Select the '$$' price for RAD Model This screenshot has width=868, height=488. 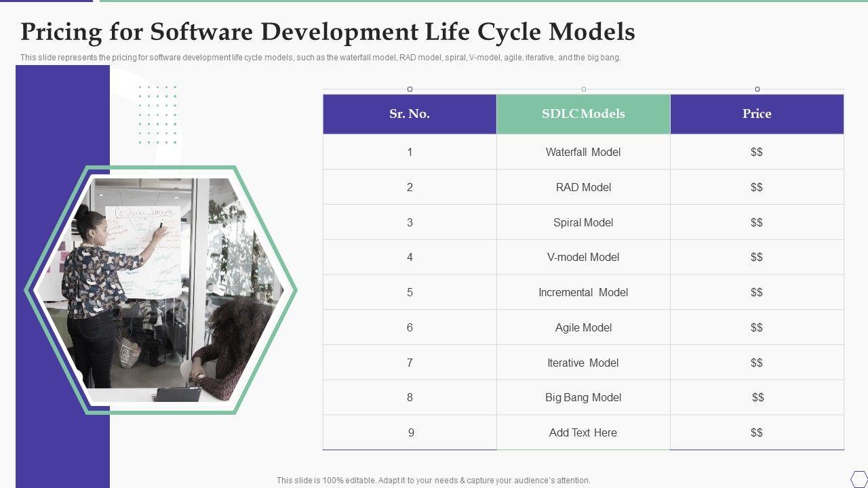(x=757, y=187)
